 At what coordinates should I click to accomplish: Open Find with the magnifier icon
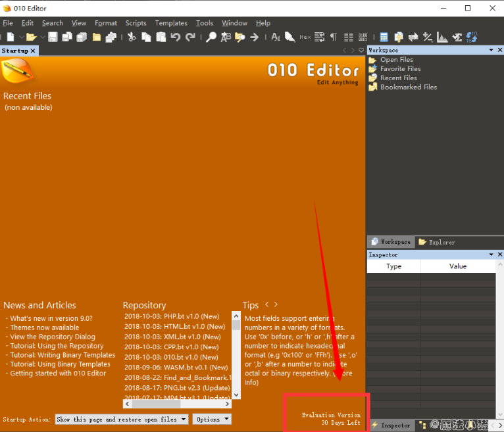(211, 37)
